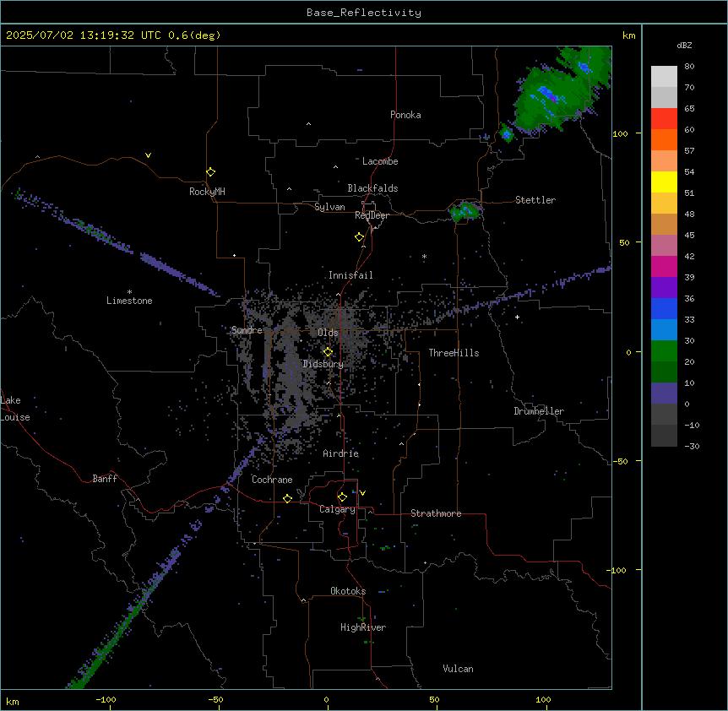The width and height of the screenshot is (728, 711).
Task: Click the Base_Reflectivity title text
Action: [x=363, y=13]
